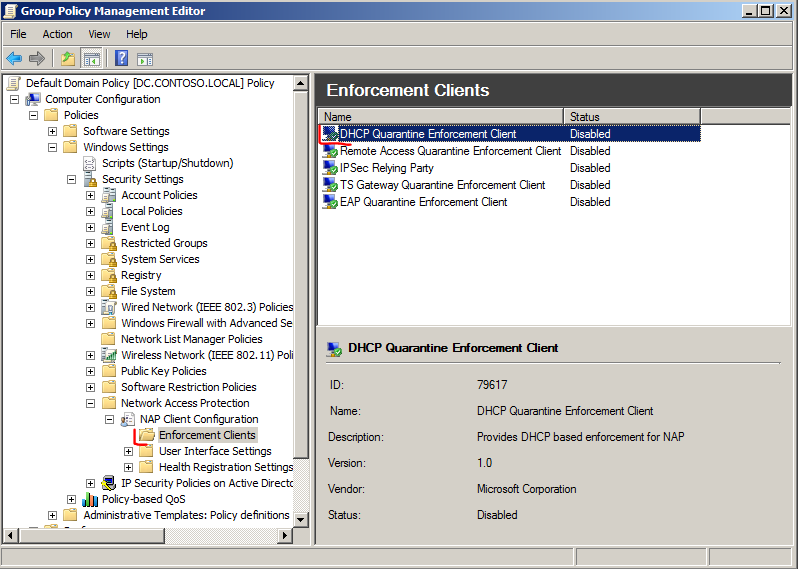The width and height of the screenshot is (798, 569).
Task: Click the EAP Quarantine Enforcement Client icon
Action: (330, 202)
